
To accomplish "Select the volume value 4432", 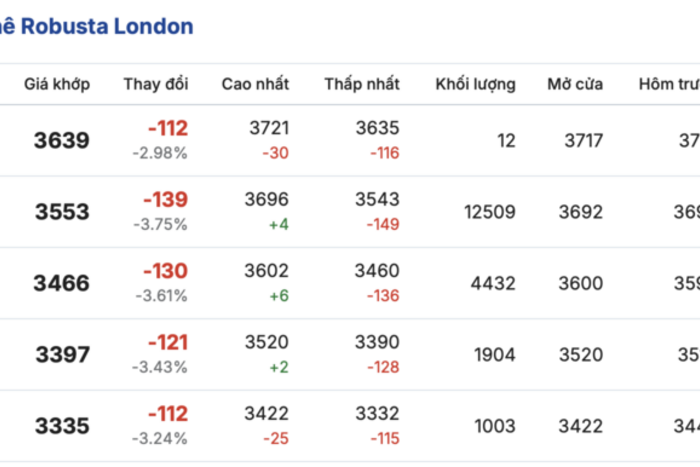I will pos(494,283).
